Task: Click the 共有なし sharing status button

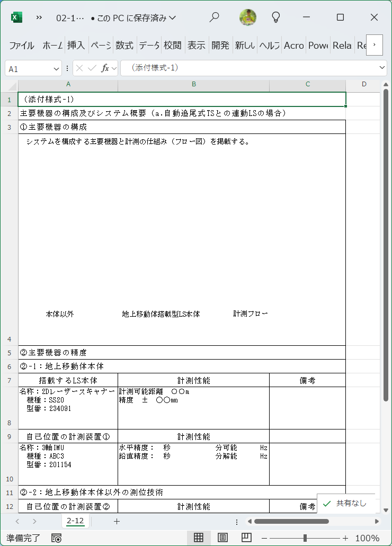Action: pyautogui.click(x=346, y=504)
